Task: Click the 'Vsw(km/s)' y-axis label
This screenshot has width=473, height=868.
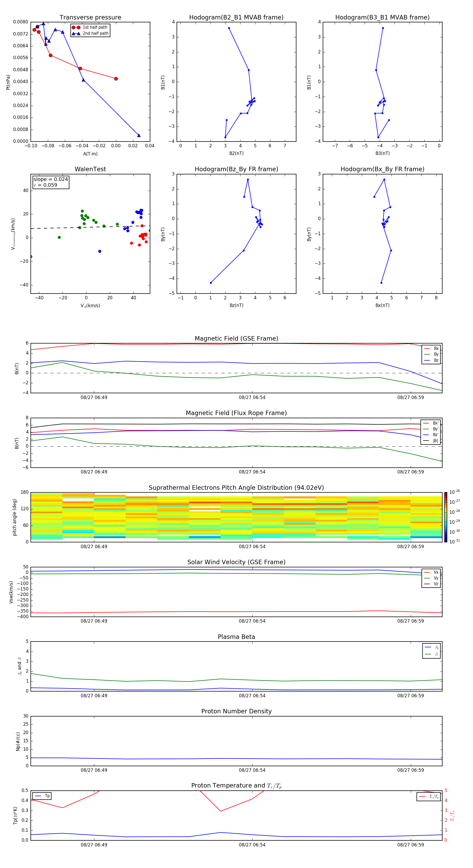Action: click(11, 592)
